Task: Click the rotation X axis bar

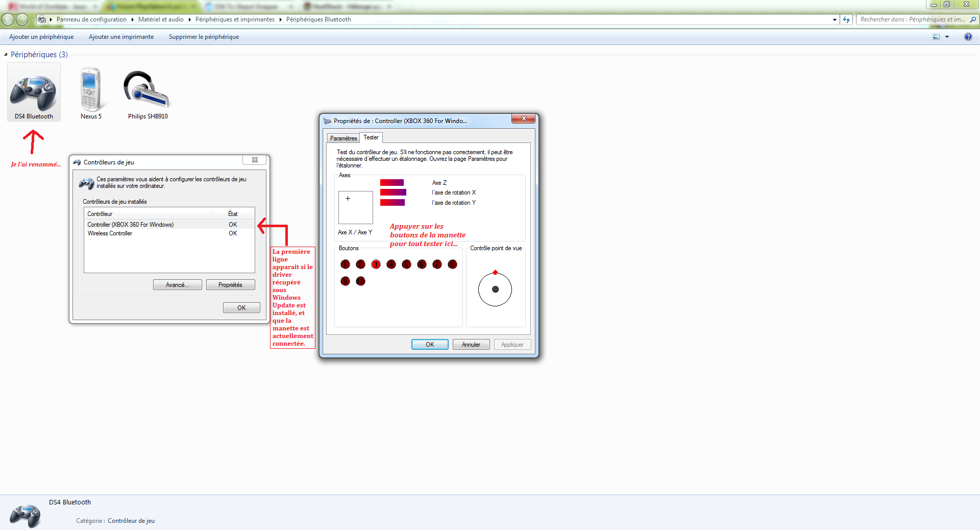Action: point(393,192)
